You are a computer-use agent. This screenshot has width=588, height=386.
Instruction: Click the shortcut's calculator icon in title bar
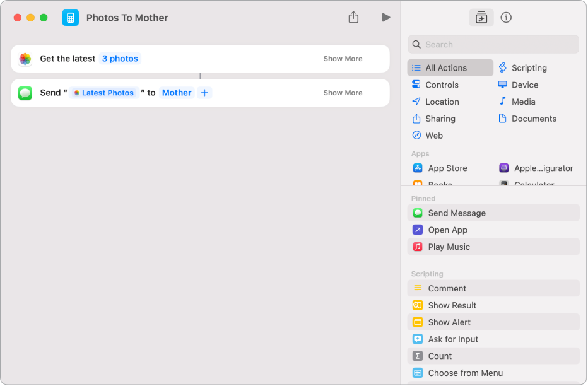pos(71,18)
